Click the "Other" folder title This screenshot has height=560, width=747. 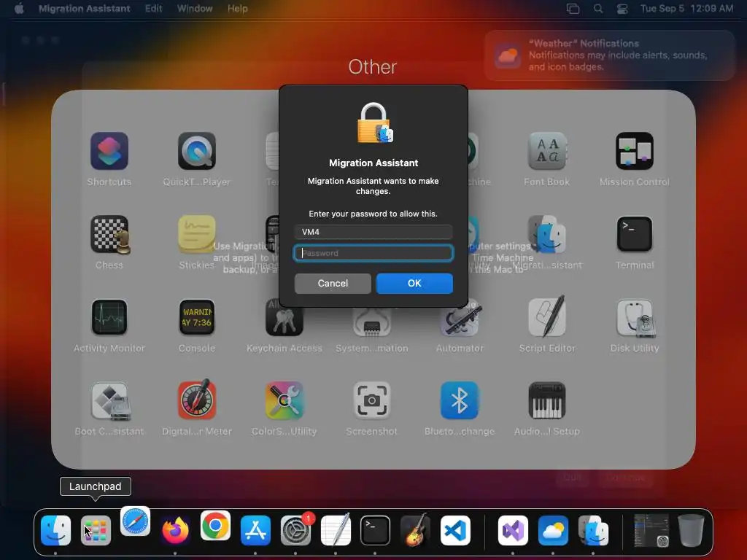pyautogui.click(x=373, y=66)
